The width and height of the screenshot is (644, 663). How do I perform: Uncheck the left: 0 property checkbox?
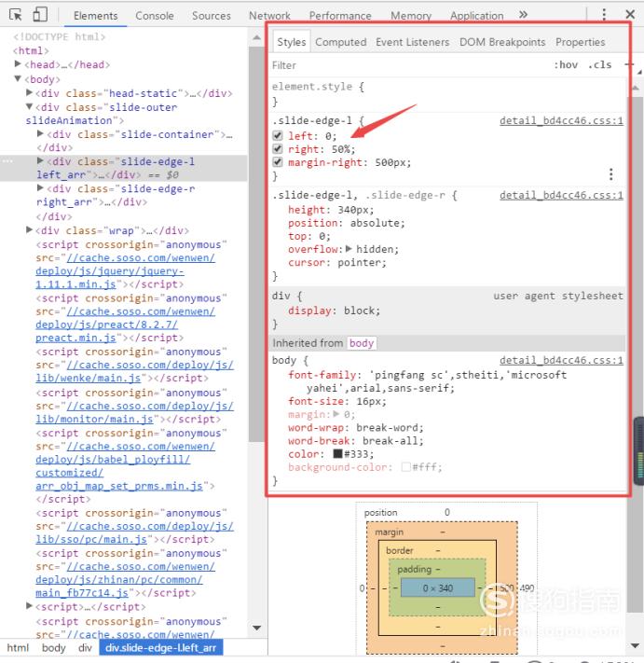click(x=277, y=136)
